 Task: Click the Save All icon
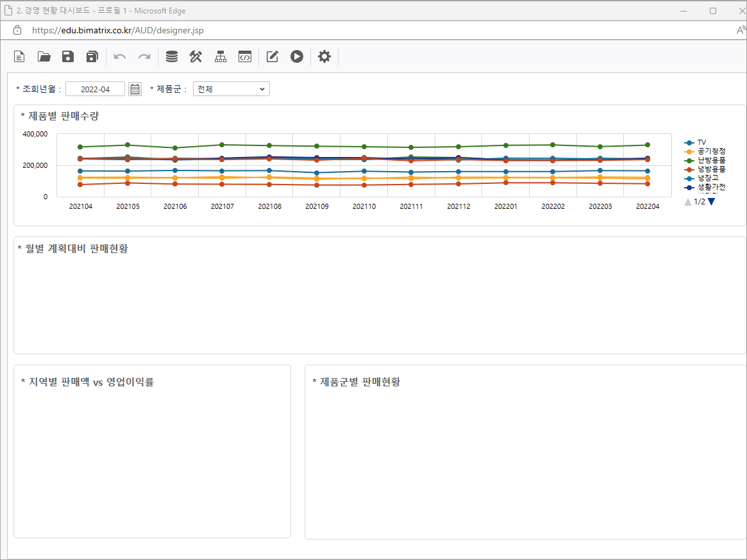pyautogui.click(x=92, y=56)
